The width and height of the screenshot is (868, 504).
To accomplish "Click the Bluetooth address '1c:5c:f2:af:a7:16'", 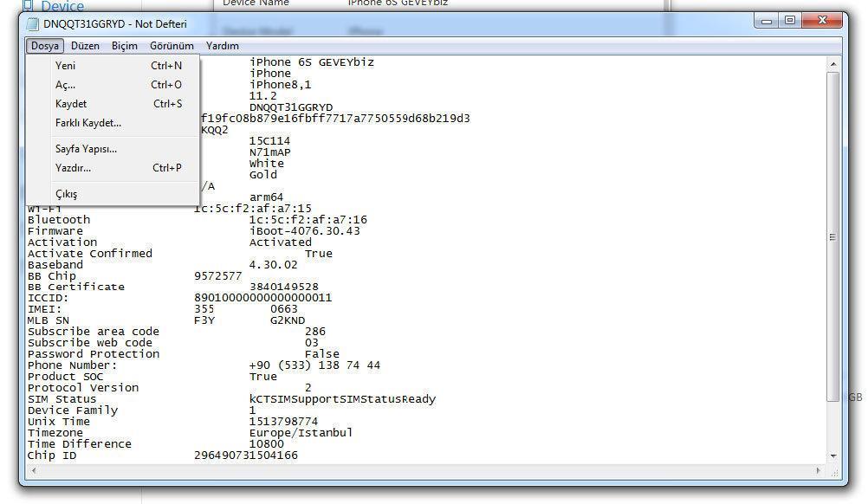I will click(x=308, y=220).
